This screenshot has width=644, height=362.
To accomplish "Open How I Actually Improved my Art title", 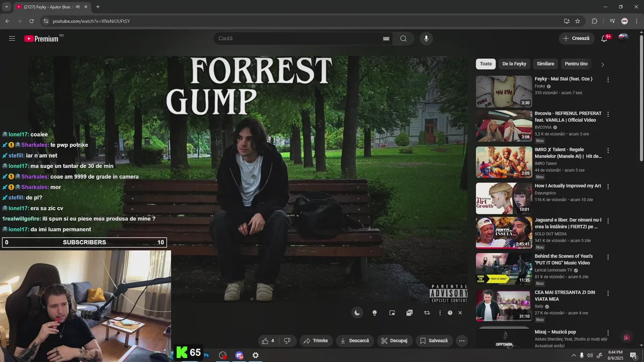I will point(568,186).
